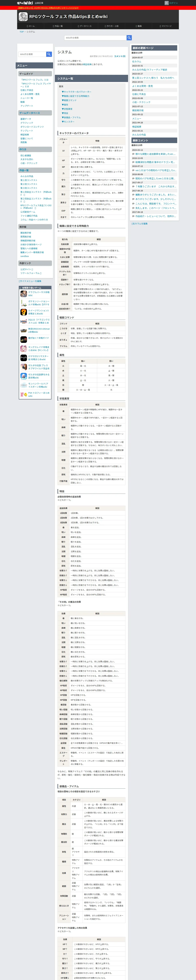Open ニュース一覧 sidebar link
This screenshot has height=980, width=196.
27,98
